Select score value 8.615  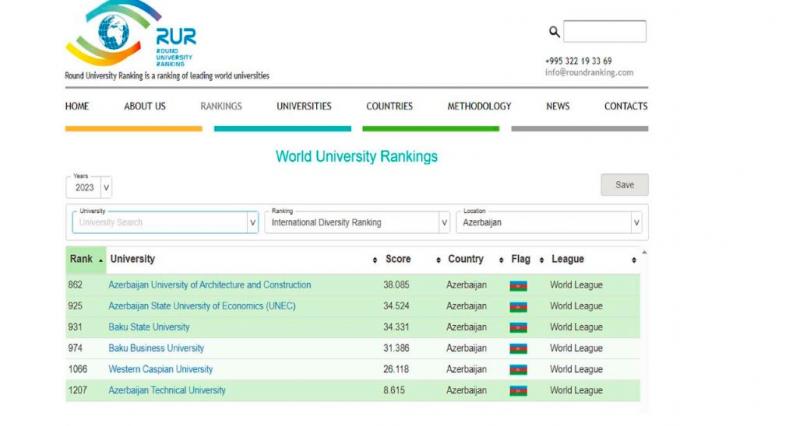pyautogui.click(x=394, y=390)
